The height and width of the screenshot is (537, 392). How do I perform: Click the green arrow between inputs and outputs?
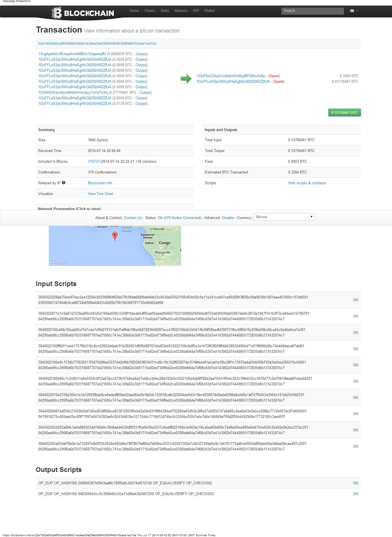[x=186, y=79]
